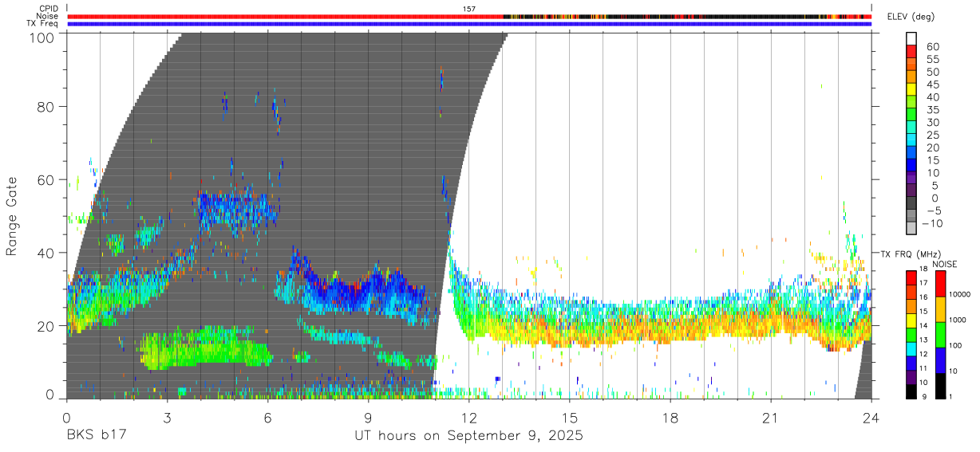
Task: Click the -10 label on ELEV scale
Action: coord(932,223)
